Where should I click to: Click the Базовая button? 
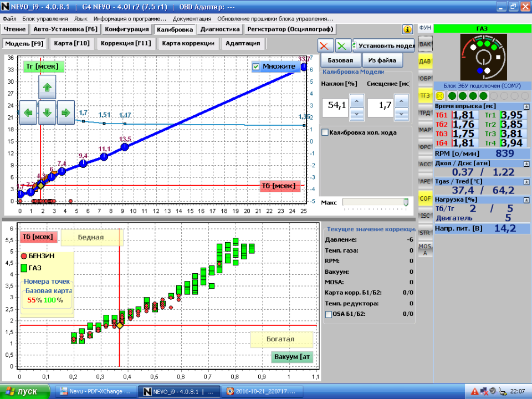click(340, 60)
